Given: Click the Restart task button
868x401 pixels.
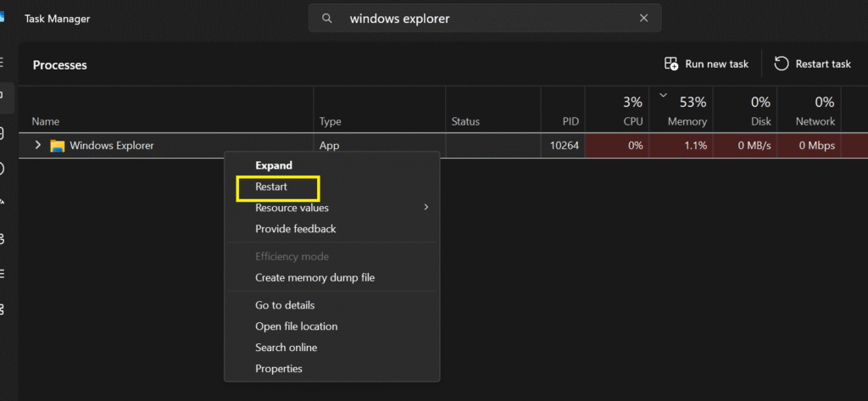Looking at the screenshot, I should point(813,64).
